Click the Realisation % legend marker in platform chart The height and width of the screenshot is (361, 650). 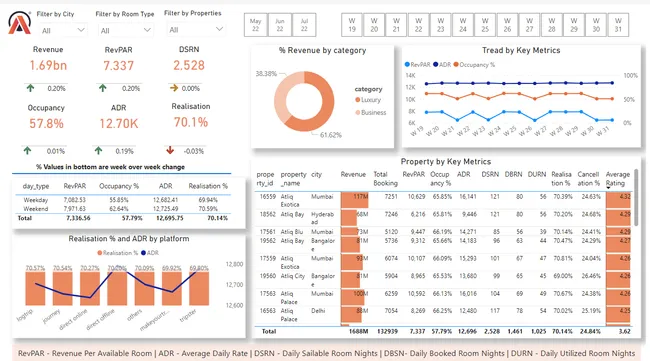[99, 253]
